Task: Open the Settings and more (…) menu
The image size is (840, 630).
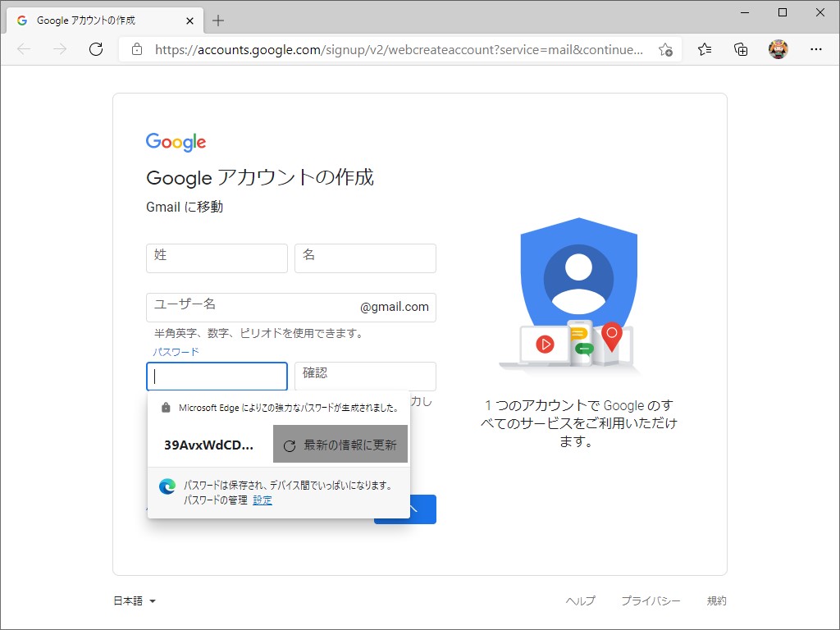Action: pos(817,49)
